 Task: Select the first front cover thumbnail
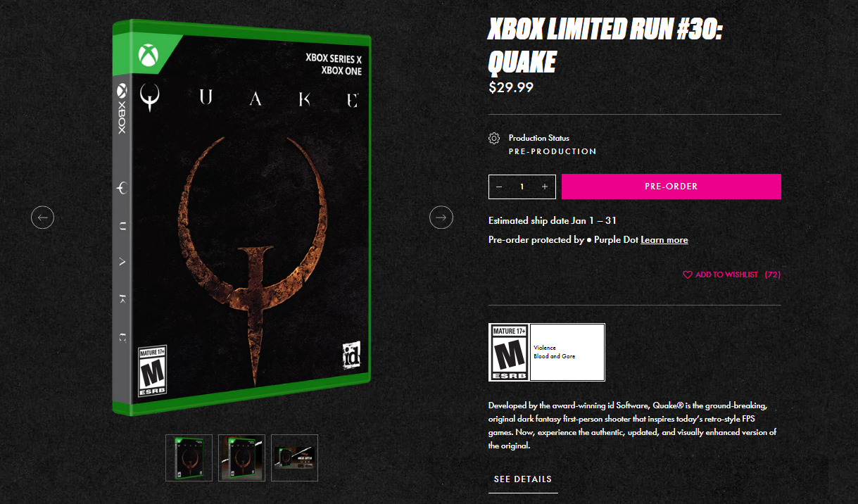(189, 458)
